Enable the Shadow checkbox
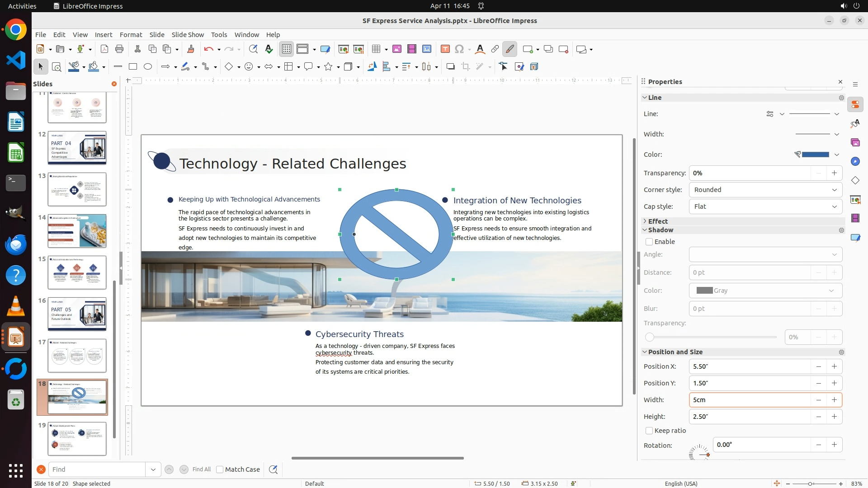 [649, 242]
